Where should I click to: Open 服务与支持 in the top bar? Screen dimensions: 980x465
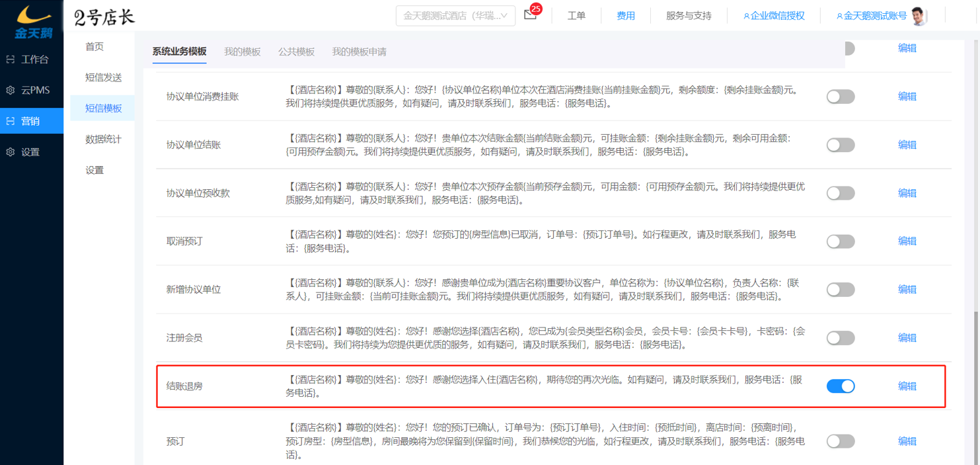click(x=689, y=16)
